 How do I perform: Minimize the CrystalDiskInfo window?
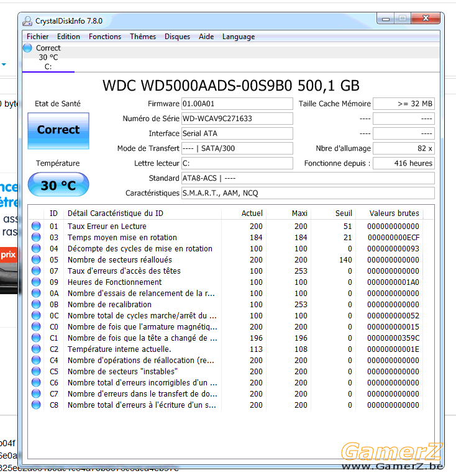[386, 19]
